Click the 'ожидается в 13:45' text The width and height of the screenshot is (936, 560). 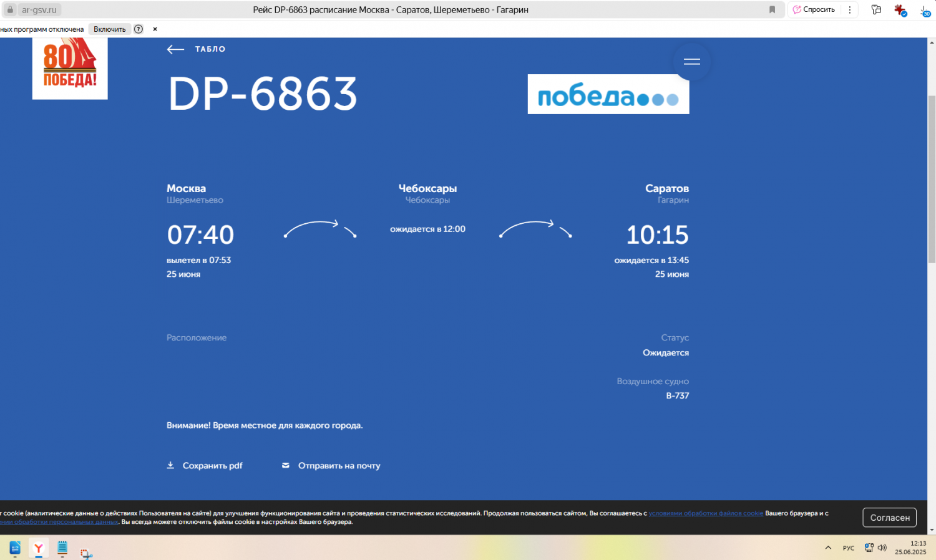point(651,260)
